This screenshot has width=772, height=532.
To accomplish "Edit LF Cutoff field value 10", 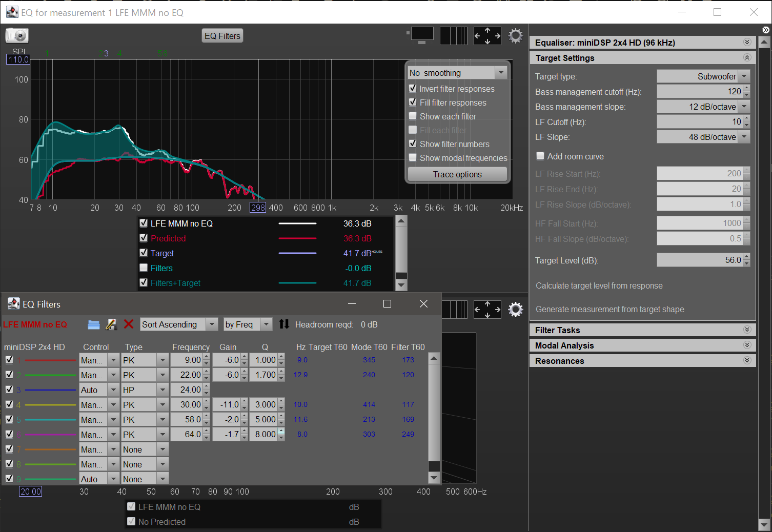I will point(700,122).
